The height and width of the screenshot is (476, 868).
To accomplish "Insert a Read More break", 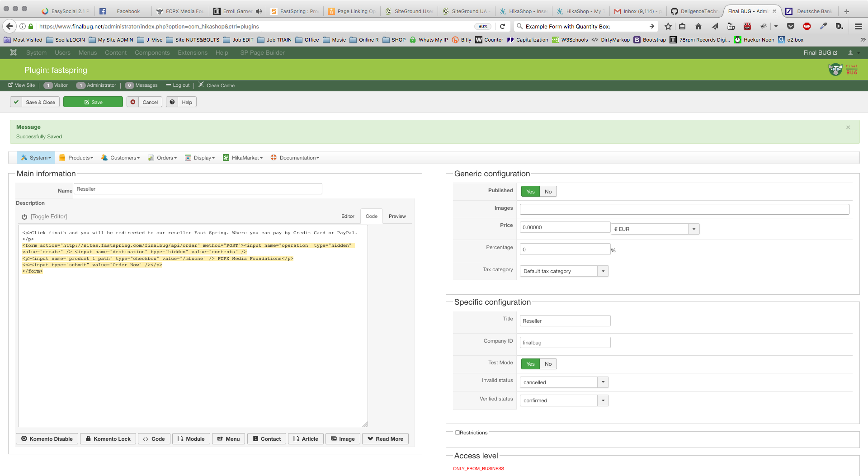I will 386,439.
